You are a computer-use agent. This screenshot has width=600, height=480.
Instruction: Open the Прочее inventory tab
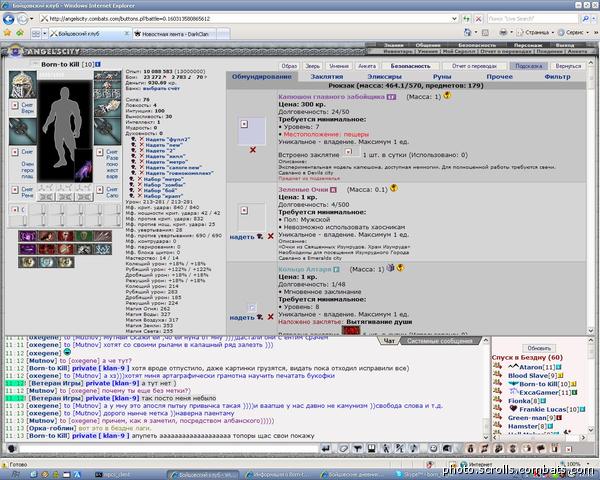[x=499, y=77]
